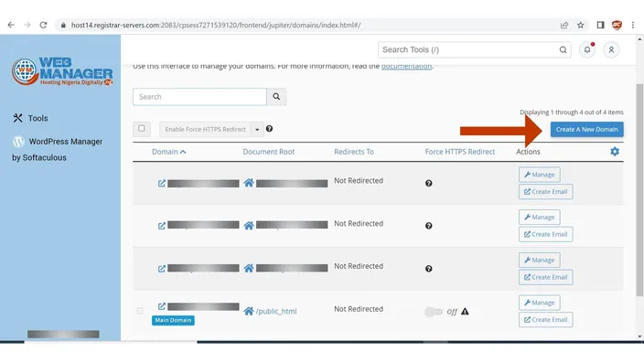Click the Main Domain badge

click(x=173, y=320)
